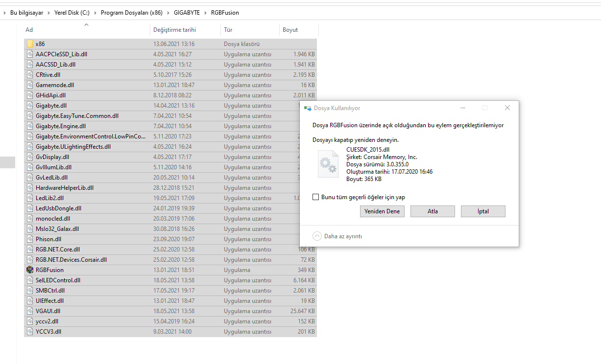
Task: Select the file named yccv2.dll
Action: (x=47, y=321)
